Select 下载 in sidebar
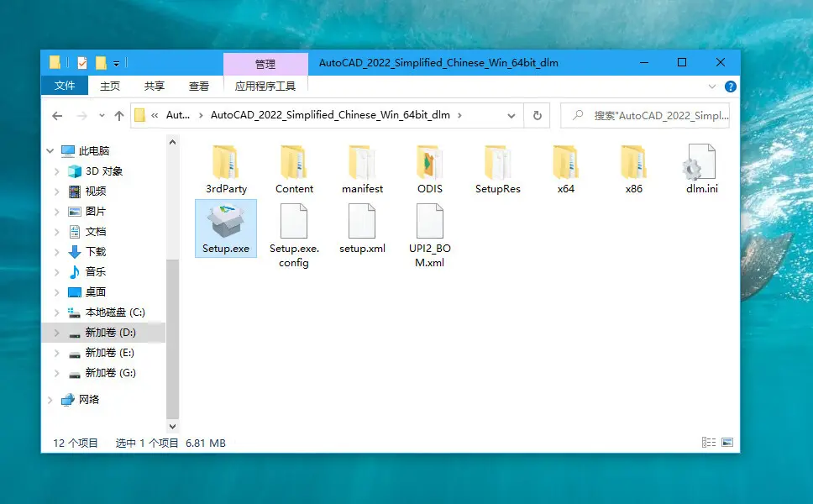813x504 pixels. pyautogui.click(x=96, y=252)
